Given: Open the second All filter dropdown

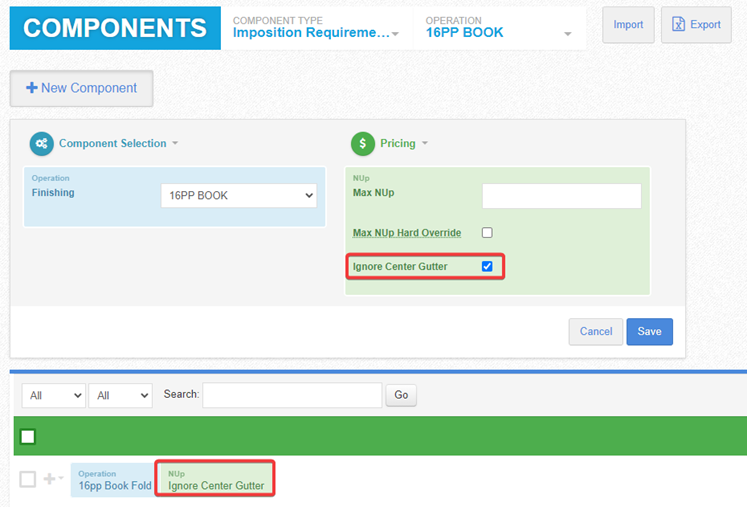Looking at the screenshot, I should [x=121, y=395].
